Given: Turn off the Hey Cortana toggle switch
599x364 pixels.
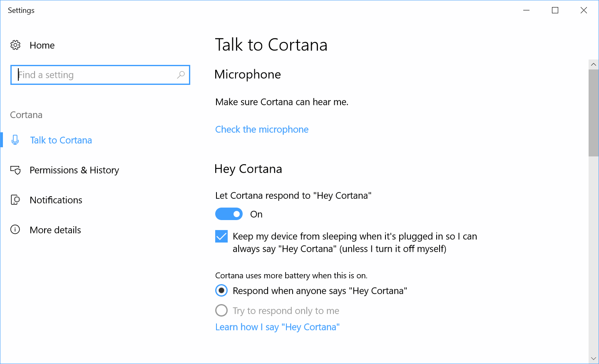Looking at the screenshot, I should [229, 214].
